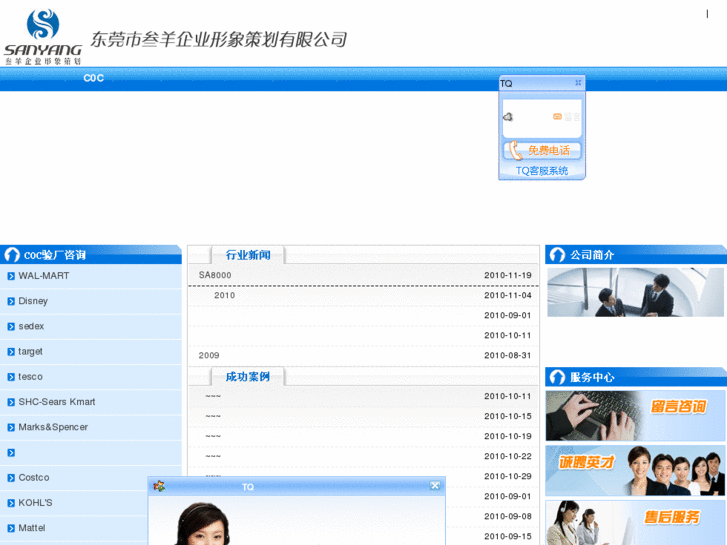Click the arrow icon beside sedex
This screenshot has width=727, height=545.
point(11,327)
